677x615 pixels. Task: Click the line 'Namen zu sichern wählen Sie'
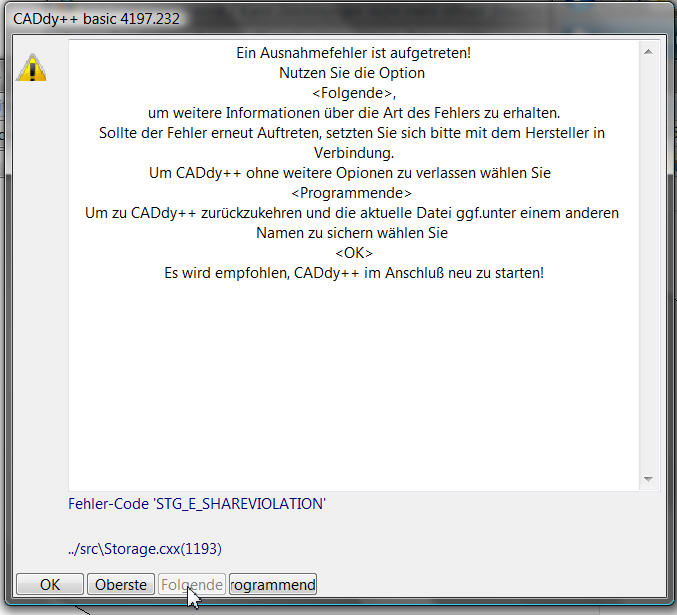[352, 233]
